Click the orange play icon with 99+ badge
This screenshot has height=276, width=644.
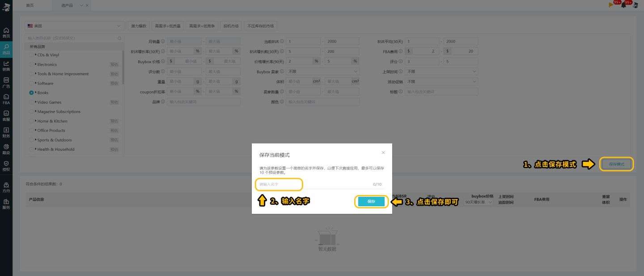click(x=611, y=5)
